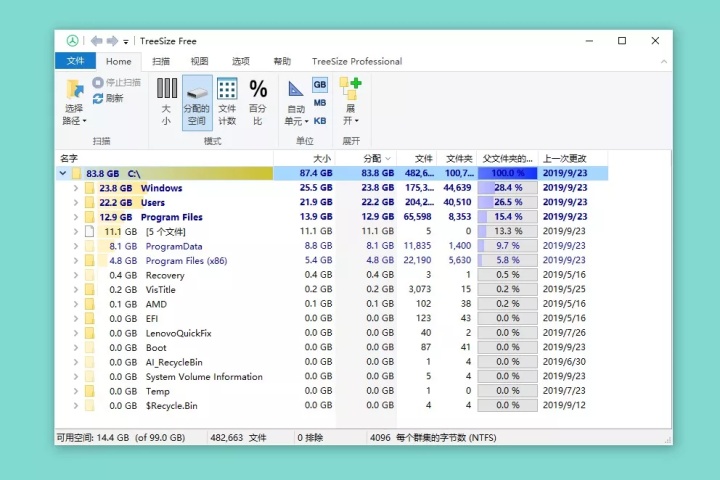The height and width of the screenshot is (480, 720).
Task: Click the 28.4 % bar for Windows
Action: click(x=507, y=187)
